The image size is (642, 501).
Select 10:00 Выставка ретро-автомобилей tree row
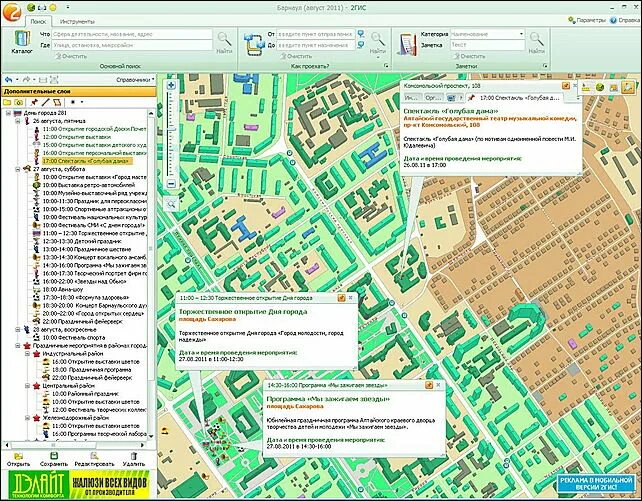tap(89, 185)
